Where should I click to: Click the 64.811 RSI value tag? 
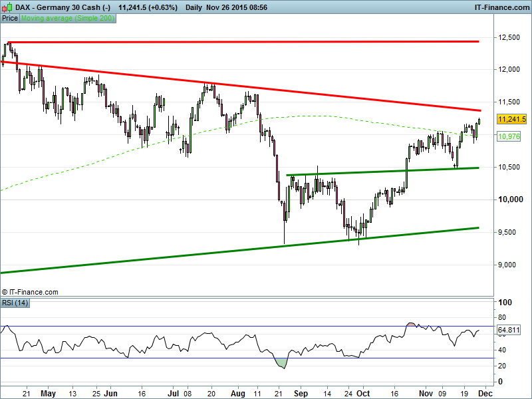(508, 330)
